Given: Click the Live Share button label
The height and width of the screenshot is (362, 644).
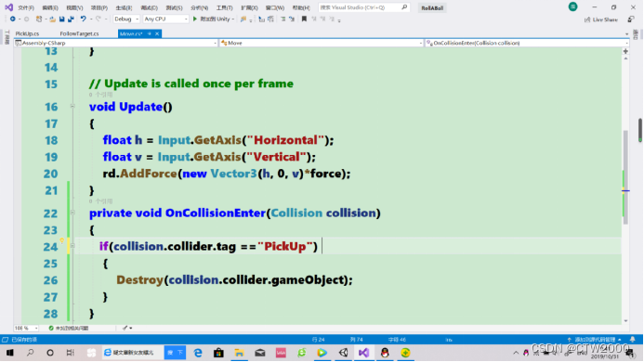Looking at the screenshot, I should pyautogui.click(x=605, y=19).
